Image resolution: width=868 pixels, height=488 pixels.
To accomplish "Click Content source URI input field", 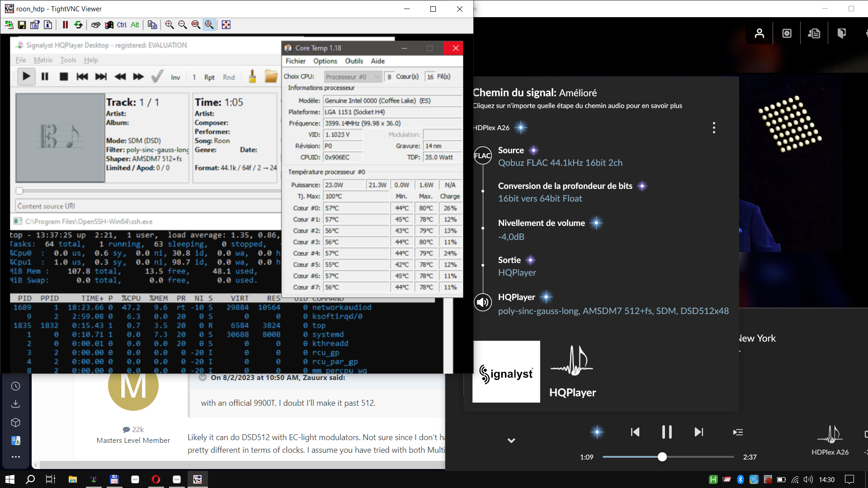I will (148, 206).
